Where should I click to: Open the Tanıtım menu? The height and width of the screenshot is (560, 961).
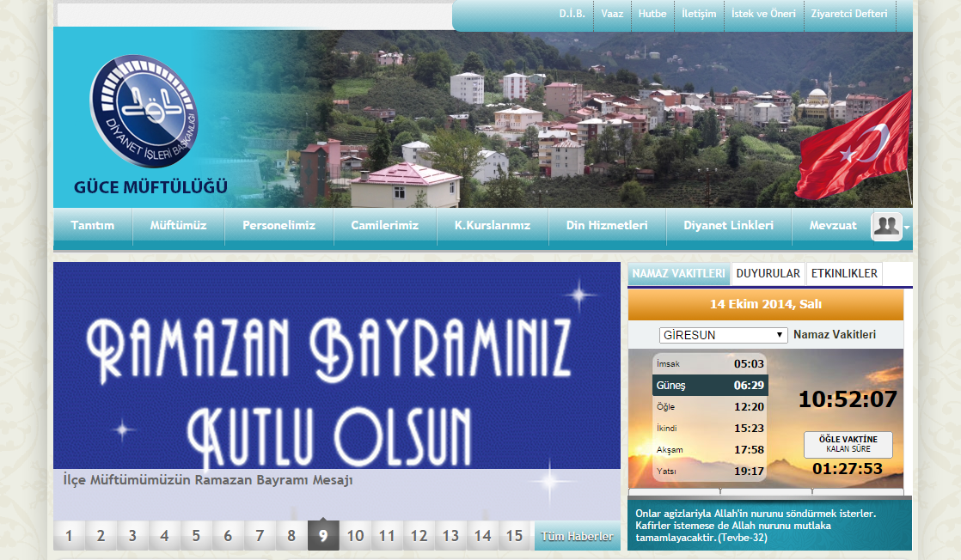(92, 226)
